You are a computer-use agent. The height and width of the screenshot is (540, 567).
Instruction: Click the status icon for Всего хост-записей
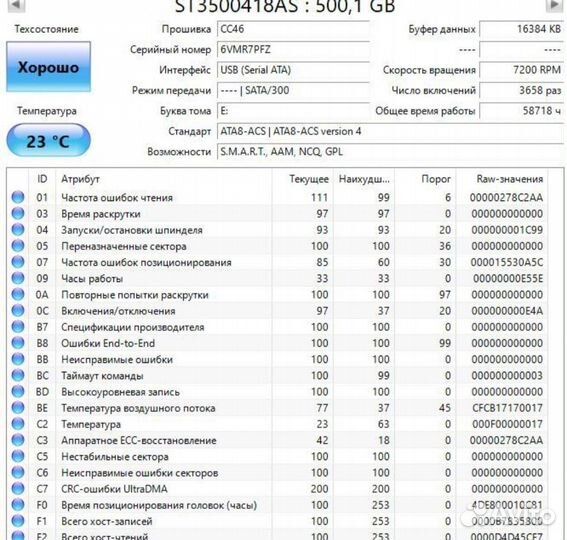pyautogui.click(x=18, y=521)
